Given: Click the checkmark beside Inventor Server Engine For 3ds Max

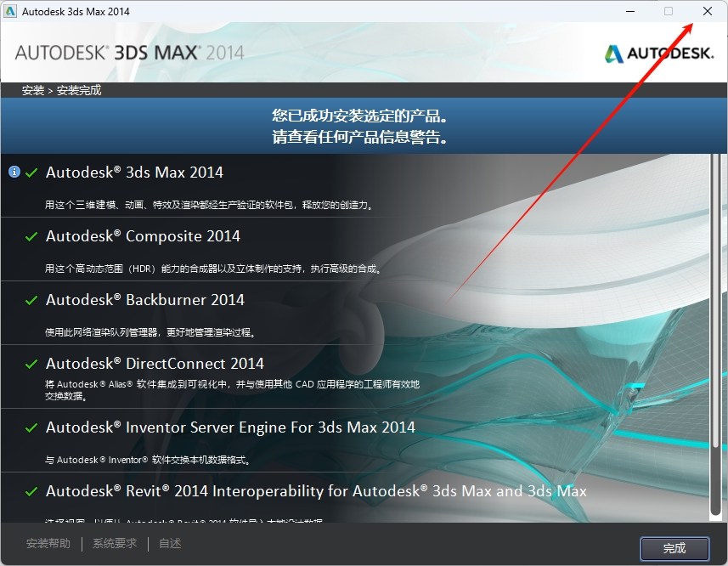Looking at the screenshot, I should (x=32, y=427).
